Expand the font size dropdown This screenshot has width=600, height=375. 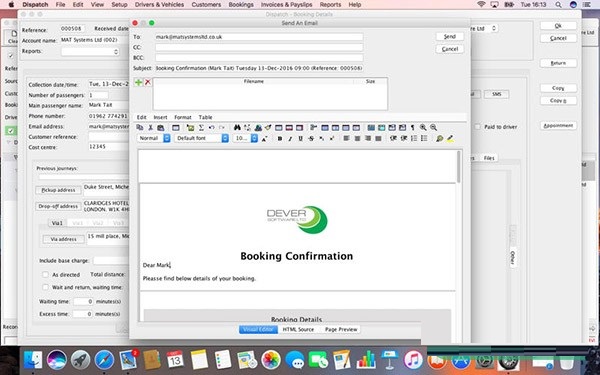pyautogui.click(x=245, y=138)
